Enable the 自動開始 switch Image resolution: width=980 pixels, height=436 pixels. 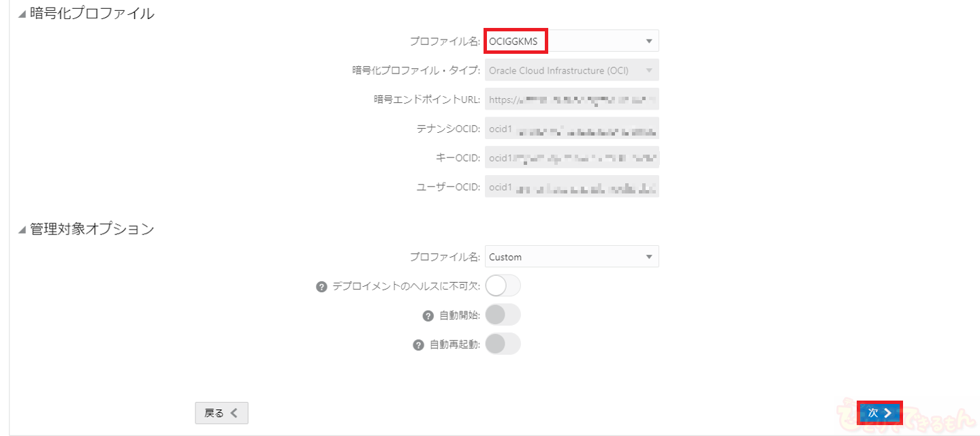click(x=503, y=315)
